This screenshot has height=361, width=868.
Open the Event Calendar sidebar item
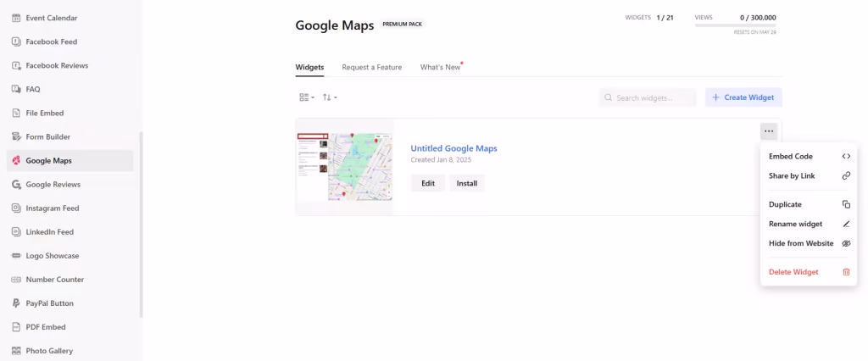click(x=70, y=18)
